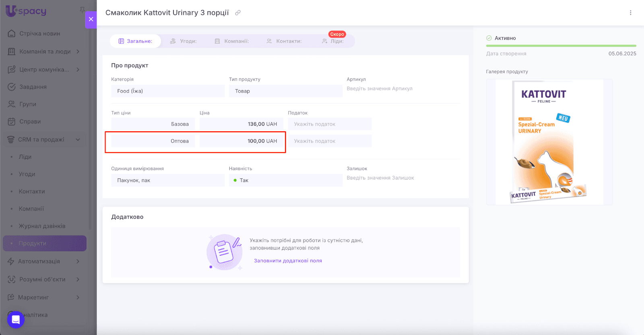Switch to the Угоди tab

coord(184,41)
